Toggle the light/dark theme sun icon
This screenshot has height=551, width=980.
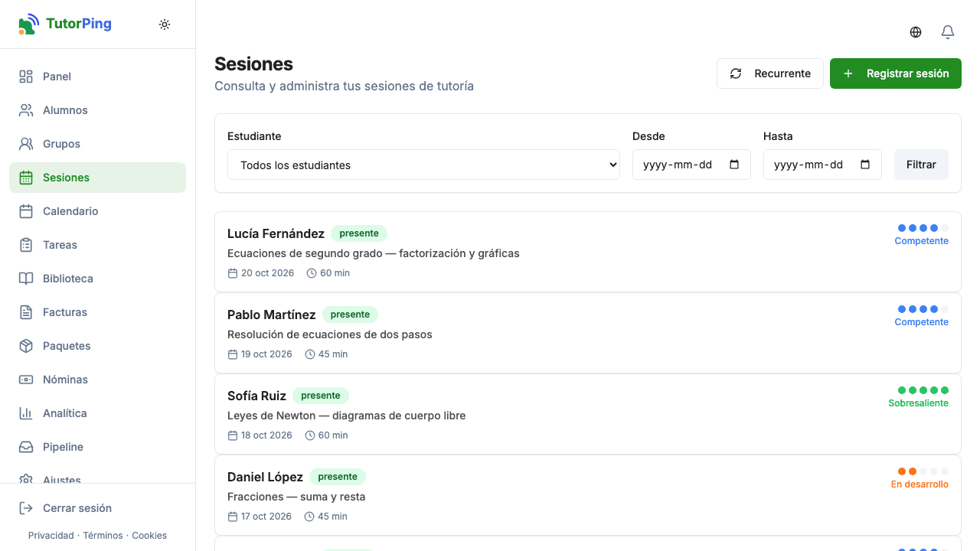click(x=165, y=24)
